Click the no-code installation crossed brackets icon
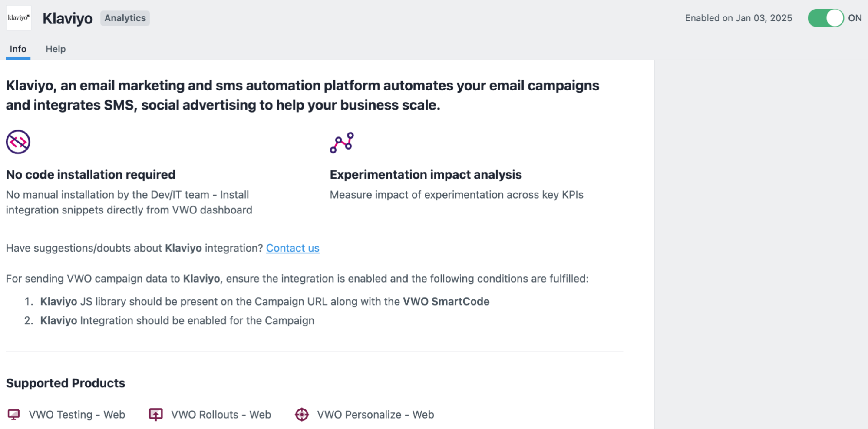 coord(18,142)
